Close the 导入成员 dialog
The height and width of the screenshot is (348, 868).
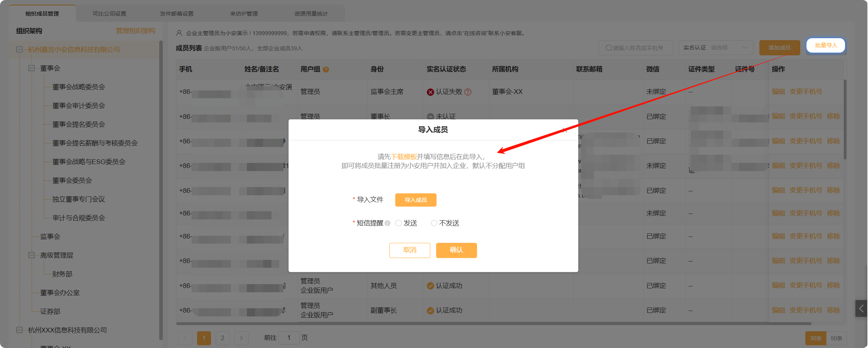(x=565, y=130)
